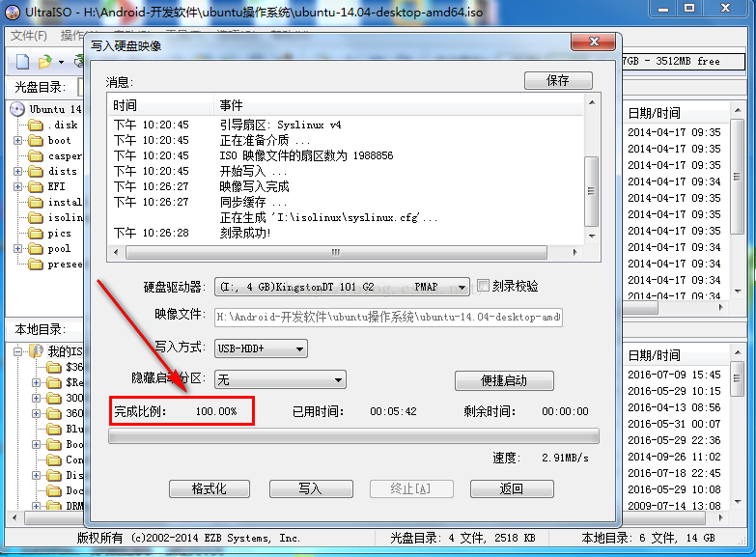This screenshot has height=557, width=756.
Task: Select the $36 folder in local tree
Action: point(65,367)
